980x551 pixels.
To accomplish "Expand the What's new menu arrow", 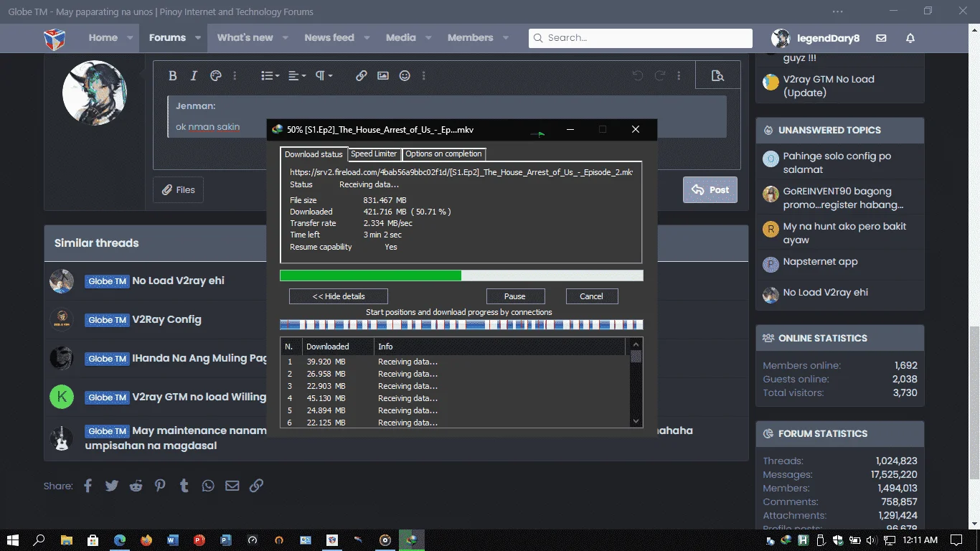I will click(285, 38).
